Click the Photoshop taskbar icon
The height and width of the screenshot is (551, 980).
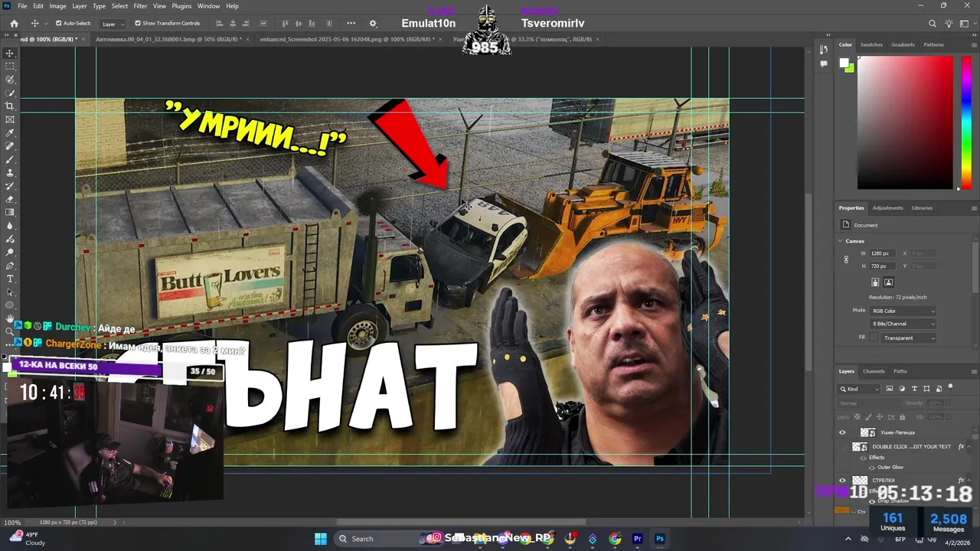(x=660, y=539)
